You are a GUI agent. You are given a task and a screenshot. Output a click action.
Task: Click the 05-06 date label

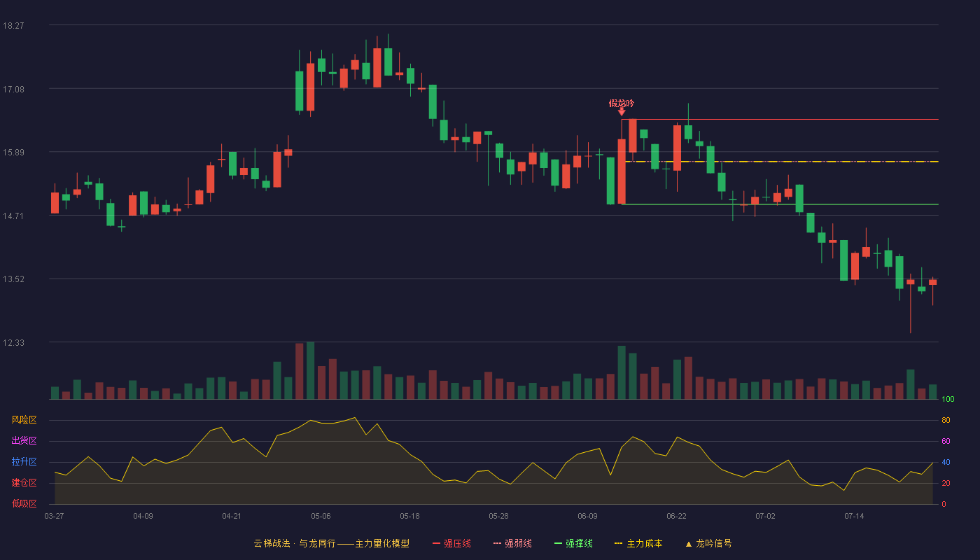321,516
